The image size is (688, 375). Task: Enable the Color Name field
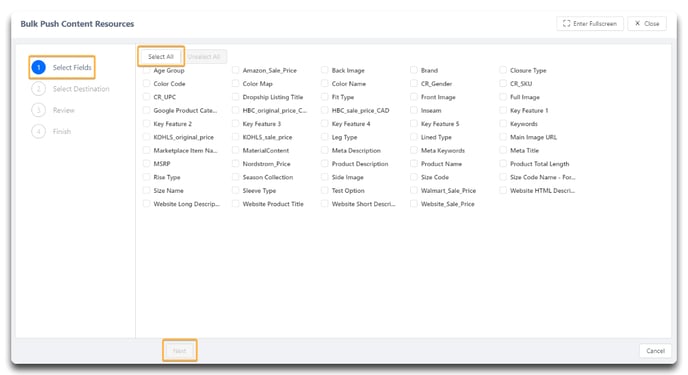point(325,83)
